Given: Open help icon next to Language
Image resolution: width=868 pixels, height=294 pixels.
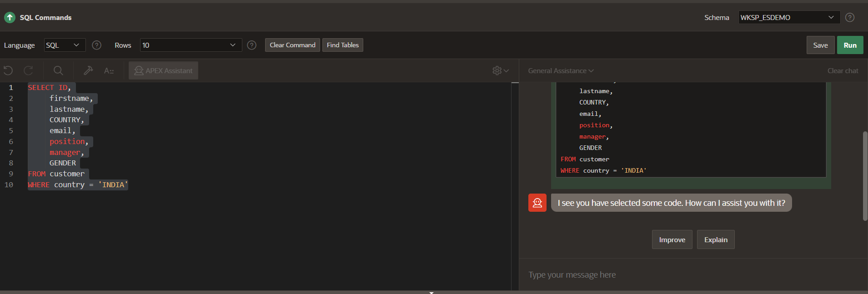Looking at the screenshot, I should [96, 45].
